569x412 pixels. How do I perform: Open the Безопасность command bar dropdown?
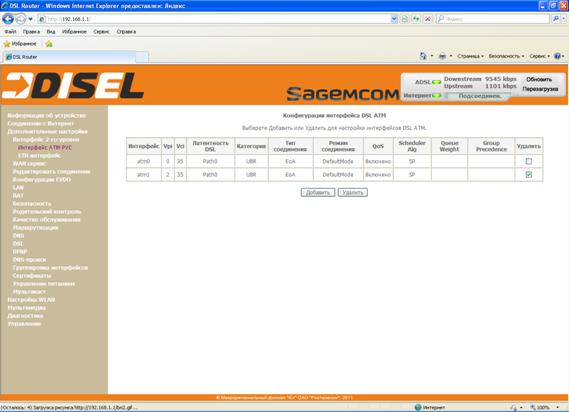click(506, 56)
